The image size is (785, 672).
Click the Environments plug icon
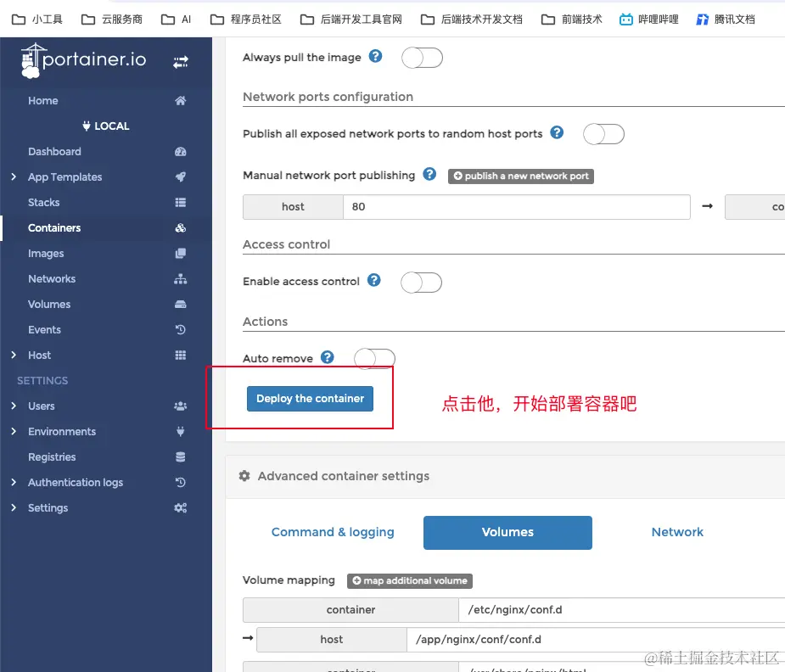(x=180, y=431)
